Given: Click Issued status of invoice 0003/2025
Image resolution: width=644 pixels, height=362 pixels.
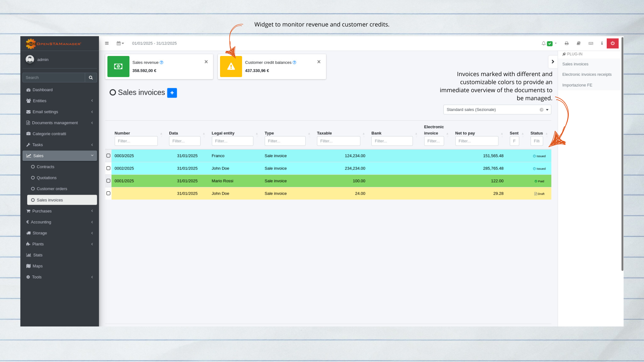Looking at the screenshot, I should pyautogui.click(x=539, y=156).
